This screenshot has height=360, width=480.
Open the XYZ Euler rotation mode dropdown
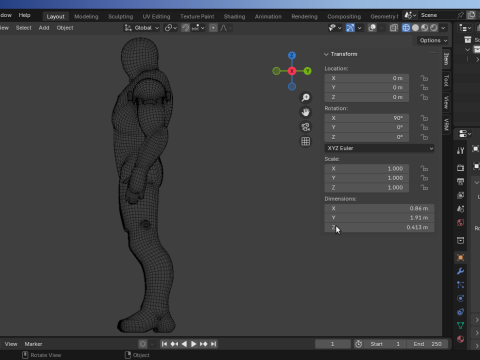379,148
